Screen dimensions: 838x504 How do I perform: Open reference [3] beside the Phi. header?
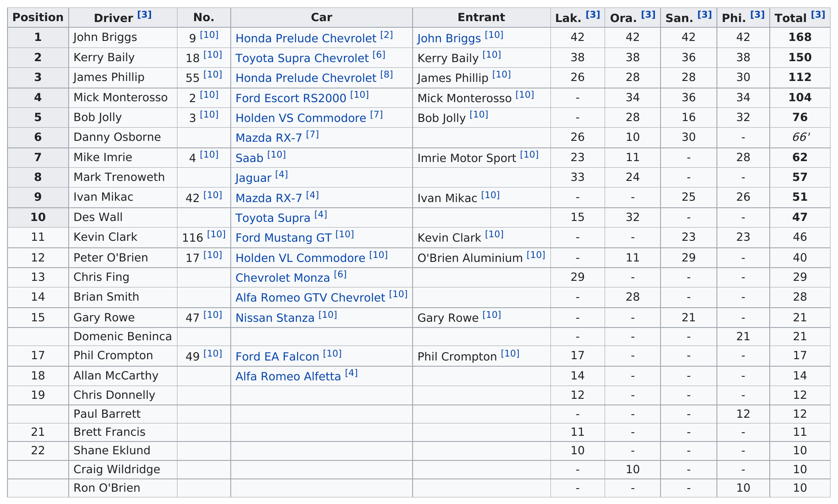coord(757,15)
